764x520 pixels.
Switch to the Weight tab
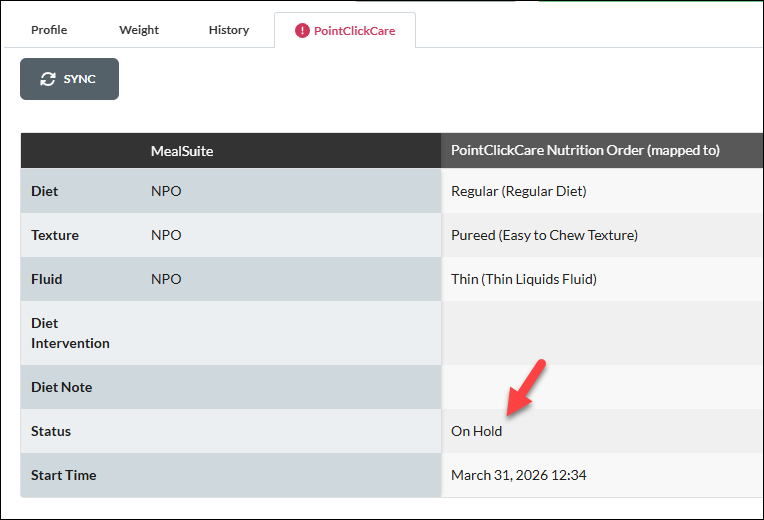click(x=139, y=30)
